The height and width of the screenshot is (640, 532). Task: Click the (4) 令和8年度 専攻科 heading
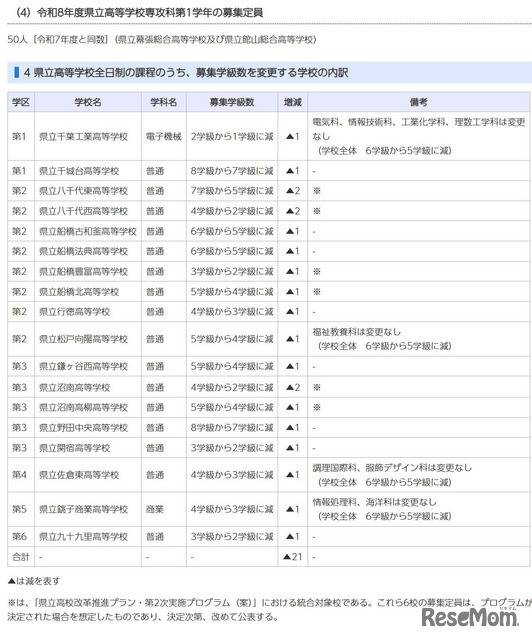pos(140,13)
